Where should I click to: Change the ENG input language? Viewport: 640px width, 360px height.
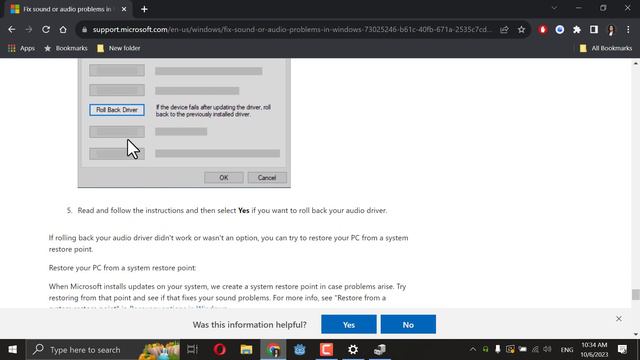coord(567,350)
